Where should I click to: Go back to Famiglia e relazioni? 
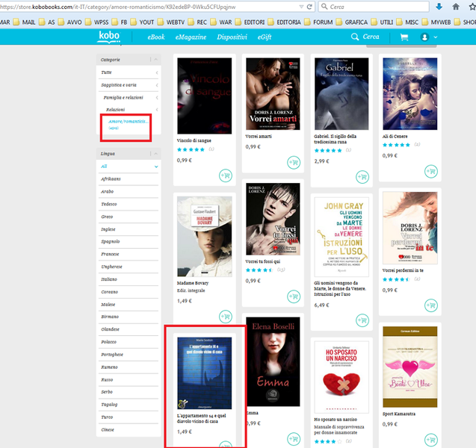(129, 97)
